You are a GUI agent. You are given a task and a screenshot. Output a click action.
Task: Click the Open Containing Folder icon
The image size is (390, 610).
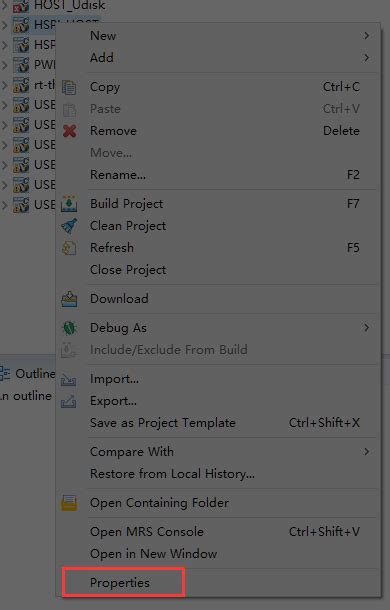click(69, 503)
